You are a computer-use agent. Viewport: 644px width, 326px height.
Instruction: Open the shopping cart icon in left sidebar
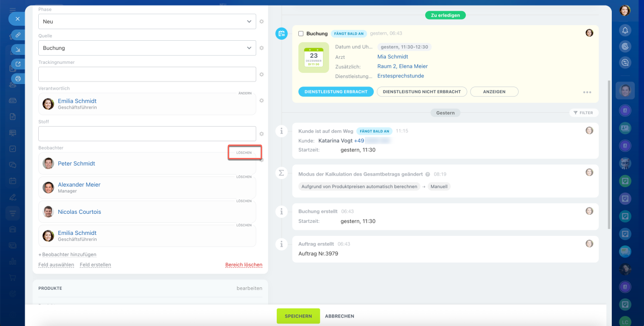pyautogui.click(x=13, y=278)
